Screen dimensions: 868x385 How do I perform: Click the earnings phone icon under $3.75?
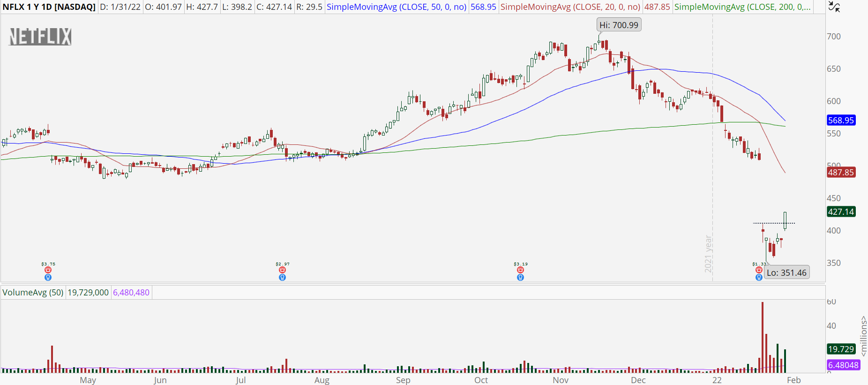(48, 270)
